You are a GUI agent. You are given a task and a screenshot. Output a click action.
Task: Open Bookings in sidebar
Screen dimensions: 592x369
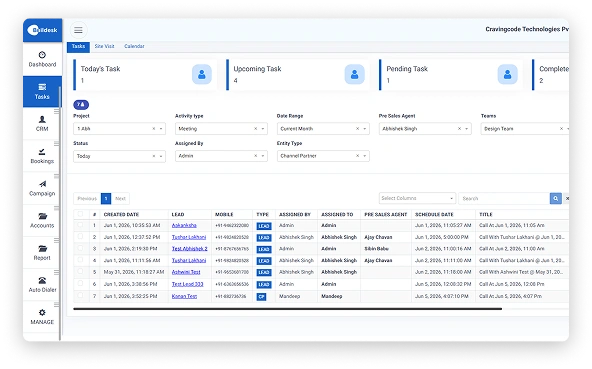(x=42, y=156)
